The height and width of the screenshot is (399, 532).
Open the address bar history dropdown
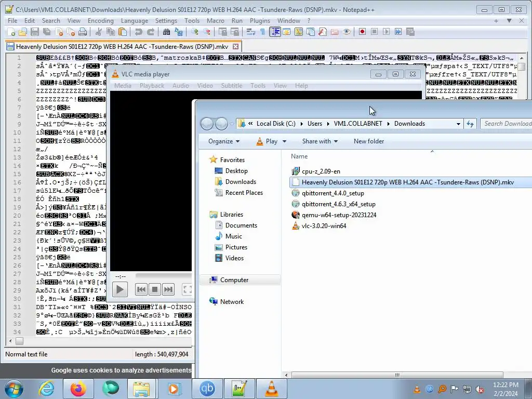458,124
